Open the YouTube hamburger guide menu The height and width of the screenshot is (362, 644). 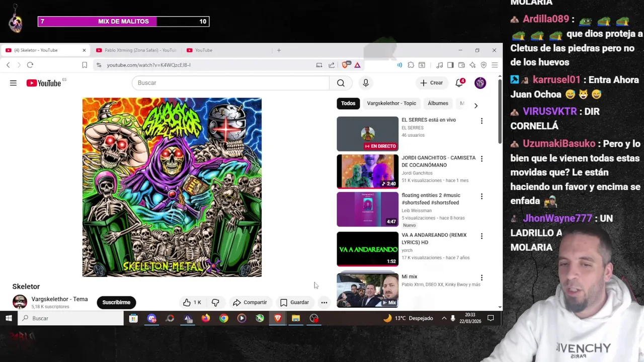[13, 83]
